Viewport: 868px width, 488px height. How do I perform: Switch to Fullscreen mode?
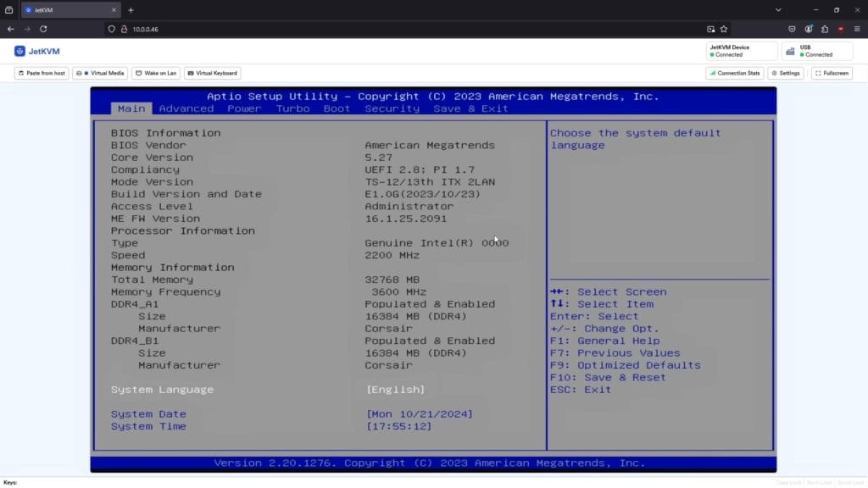point(832,73)
